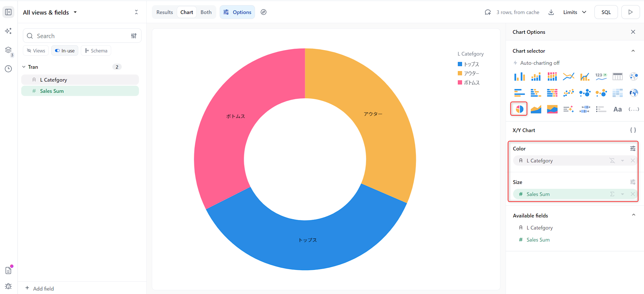Viewport: 644px width, 294px height.
Task: Toggle the { } code view for X/Y Chart
Action: point(633,130)
